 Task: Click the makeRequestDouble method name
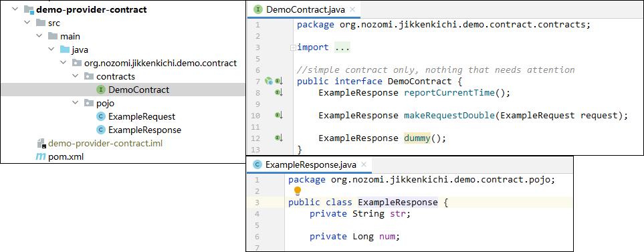click(x=449, y=116)
